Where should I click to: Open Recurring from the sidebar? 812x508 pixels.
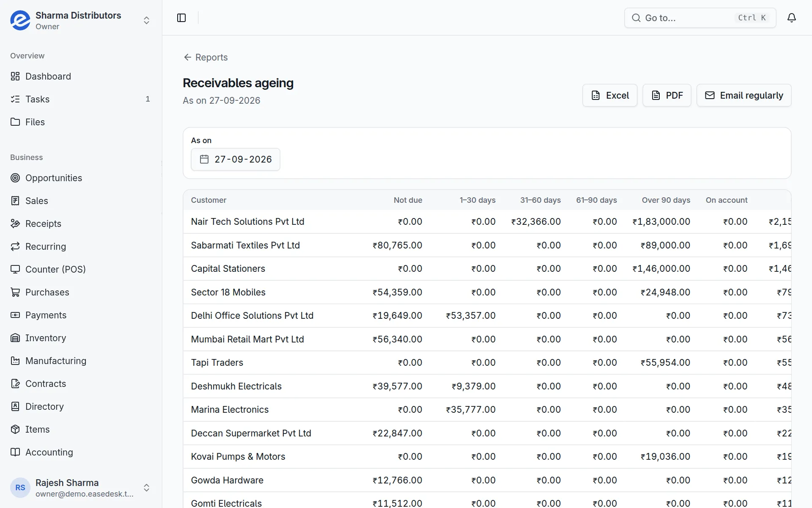pyautogui.click(x=81, y=246)
